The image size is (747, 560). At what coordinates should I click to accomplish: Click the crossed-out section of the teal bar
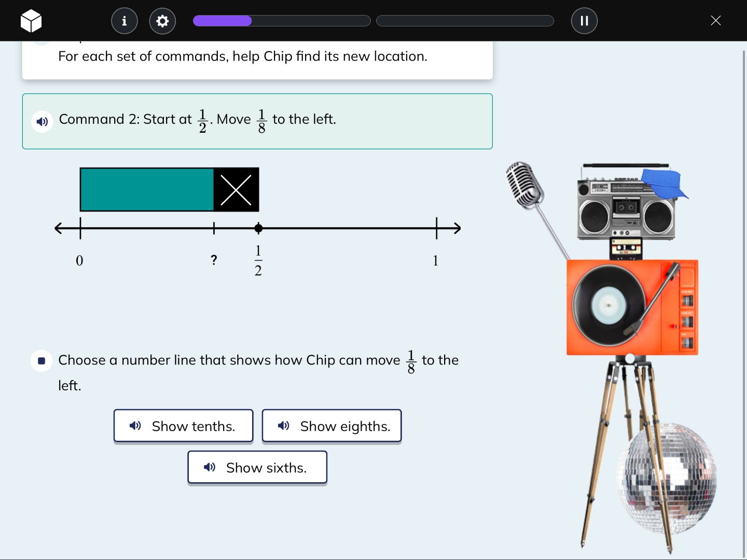[237, 190]
